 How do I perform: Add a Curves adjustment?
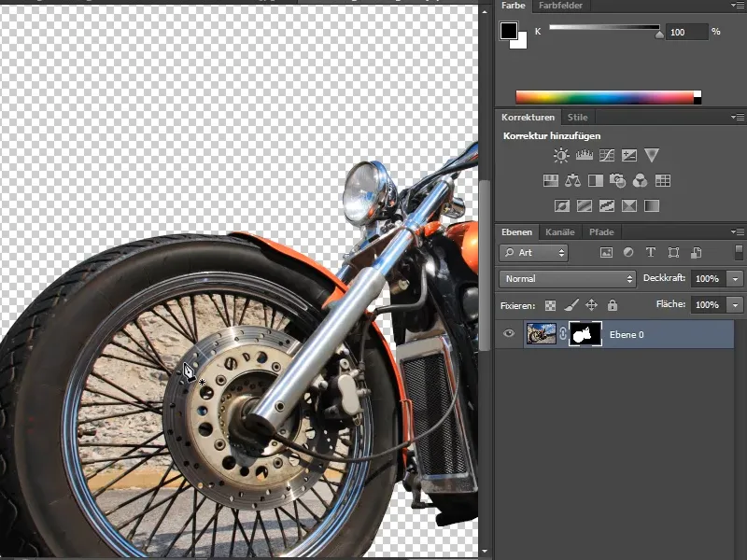pyautogui.click(x=606, y=155)
